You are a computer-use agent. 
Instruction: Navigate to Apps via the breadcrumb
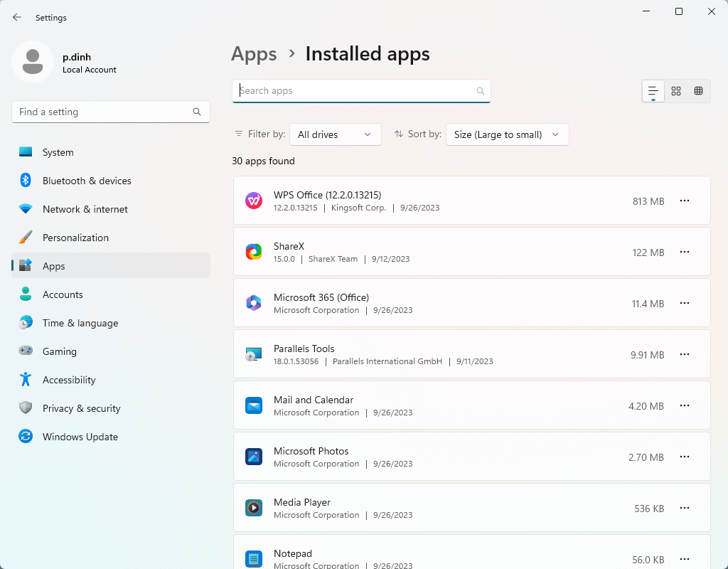tap(254, 54)
